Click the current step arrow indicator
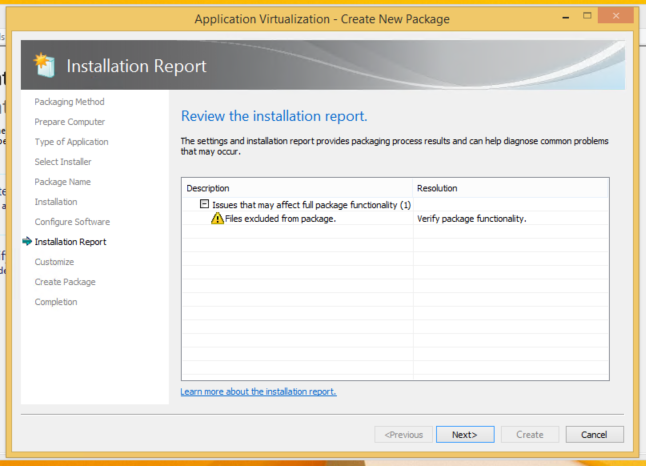The height and width of the screenshot is (466, 646). (27, 242)
